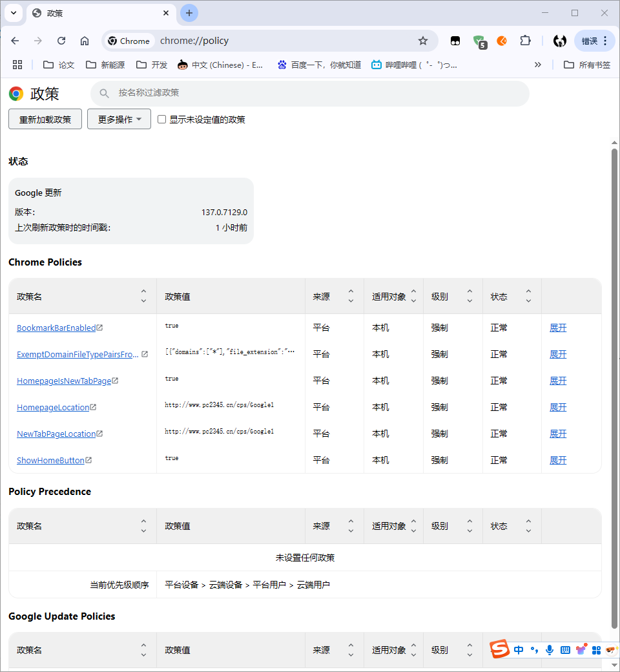Image resolution: width=620 pixels, height=672 pixels.
Task: Sort Chrome Policies by 级别
Action: click(470, 296)
